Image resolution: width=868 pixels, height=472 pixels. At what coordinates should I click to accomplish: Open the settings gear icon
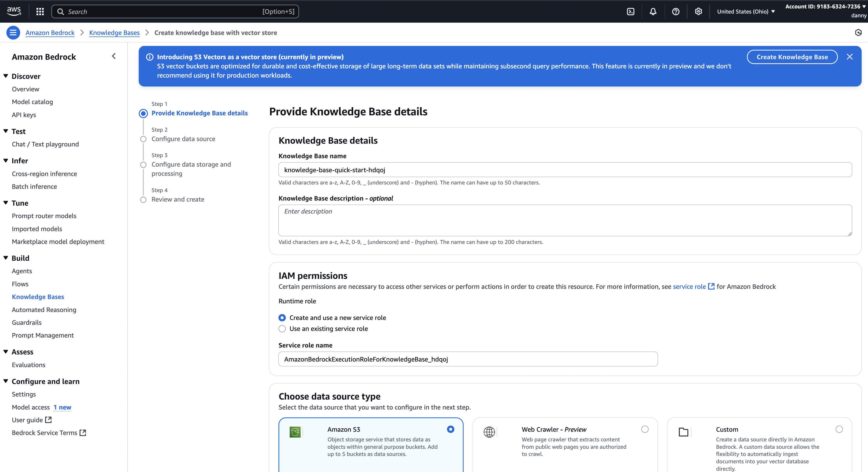698,11
